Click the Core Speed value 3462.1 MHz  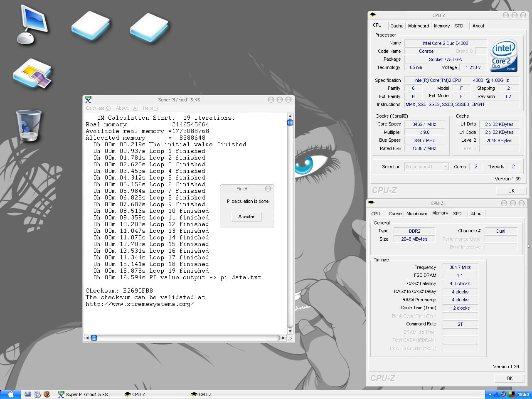click(x=424, y=124)
